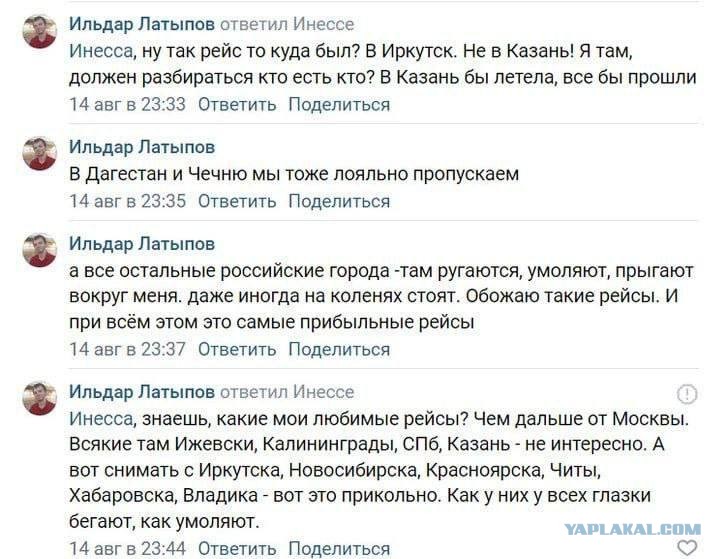Image resolution: width=727 pixels, height=559 pixels.
Task: Reply to the 23:44 comment
Action: click(237, 549)
